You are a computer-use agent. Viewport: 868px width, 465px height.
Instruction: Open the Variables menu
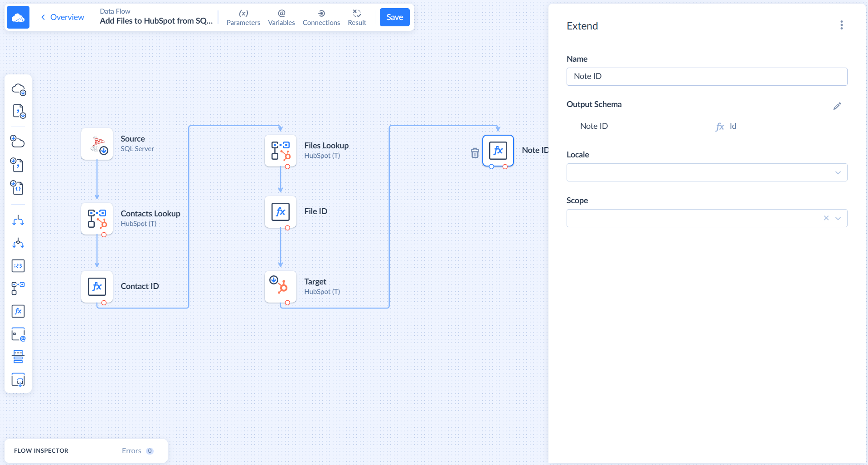281,17
